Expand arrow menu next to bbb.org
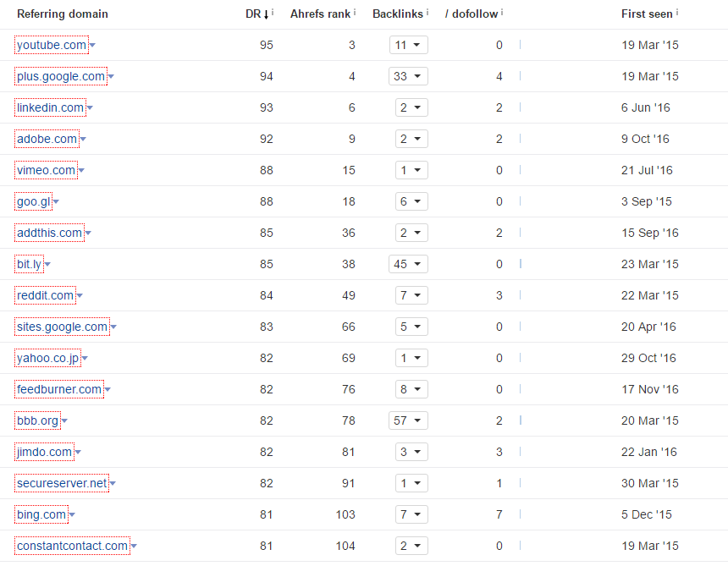Screen dimensions: 728x566 point(64,421)
